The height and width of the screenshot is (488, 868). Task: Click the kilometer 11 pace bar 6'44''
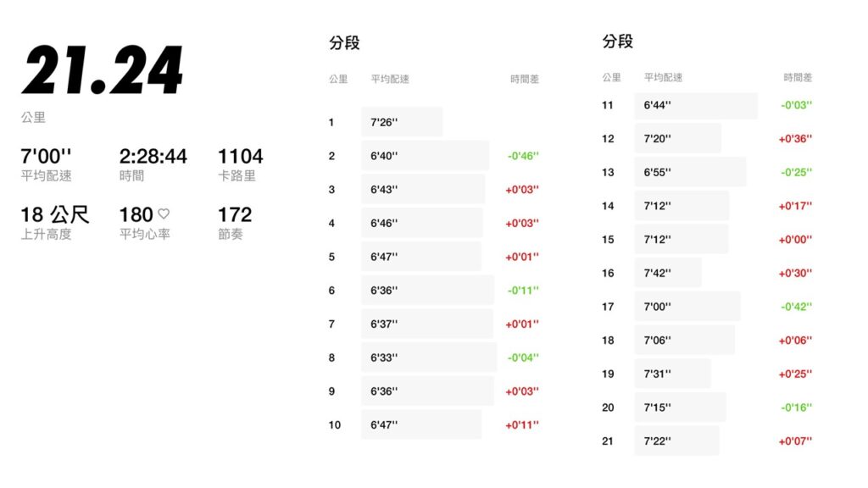(696, 105)
